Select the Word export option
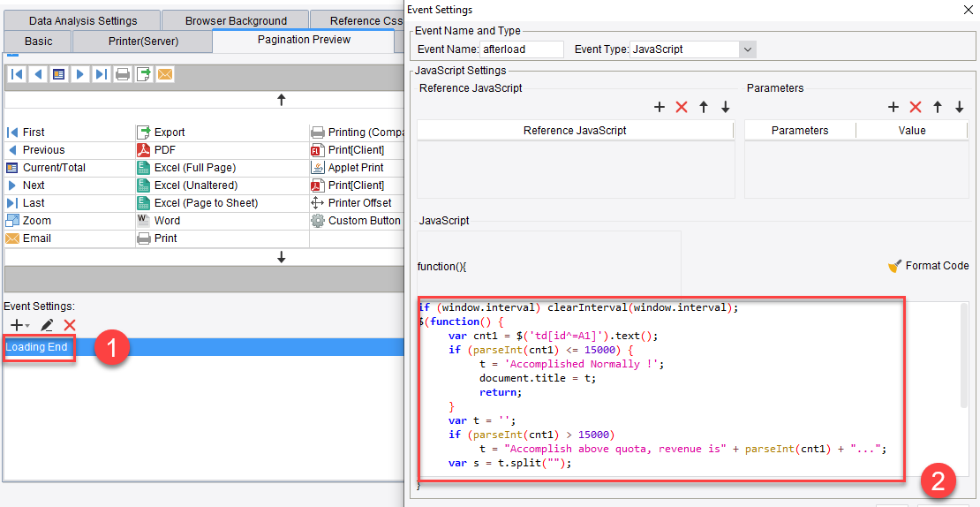Image resolution: width=980 pixels, height=507 pixels. (x=159, y=221)
